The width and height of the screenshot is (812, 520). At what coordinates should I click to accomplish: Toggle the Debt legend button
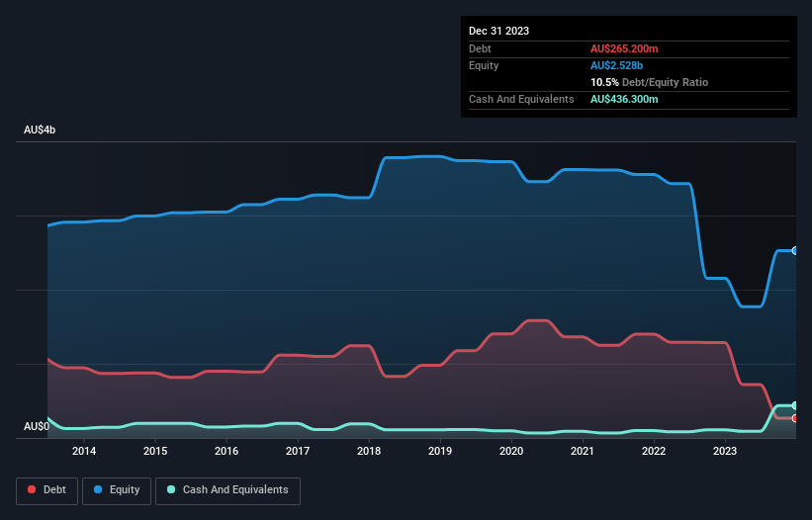[47, 490]
